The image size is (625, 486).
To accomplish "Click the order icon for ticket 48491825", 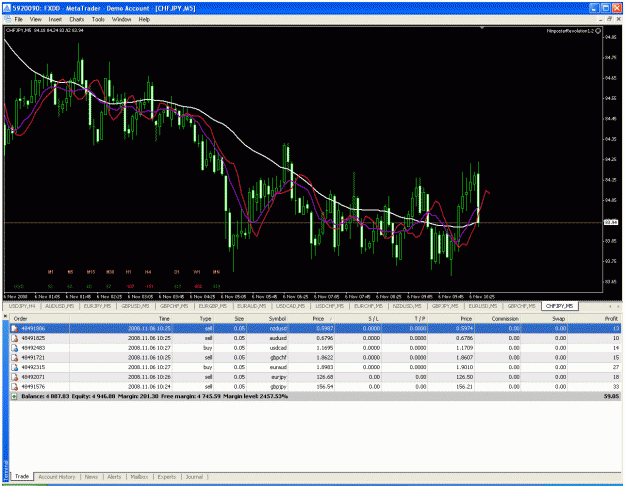I will click(14, 338).
